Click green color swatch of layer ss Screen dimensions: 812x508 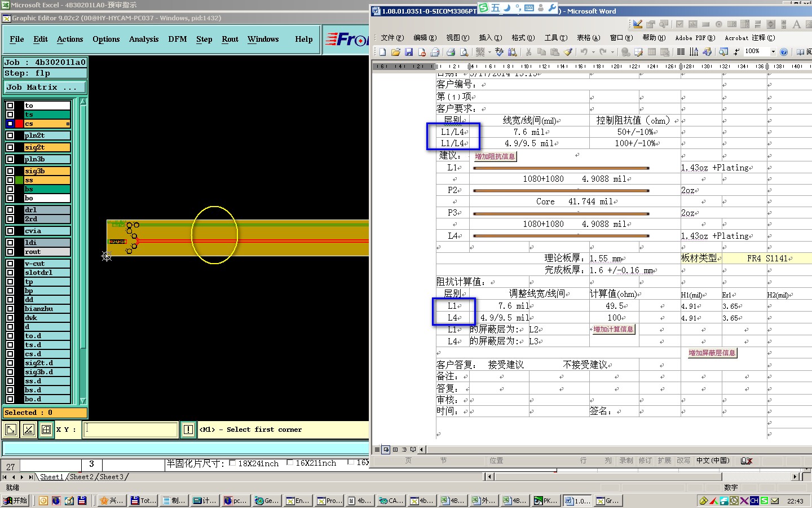click(19, 180)
